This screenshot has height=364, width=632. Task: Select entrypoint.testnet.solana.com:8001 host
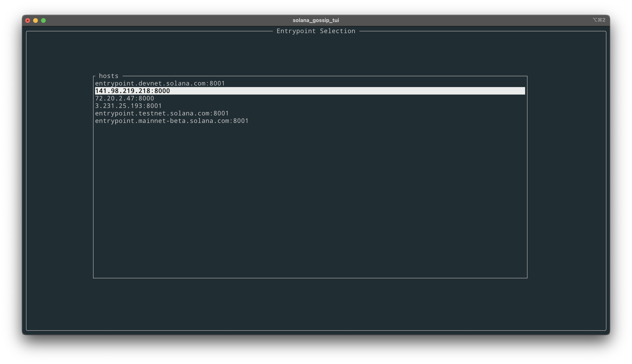[x=162, y=113]
